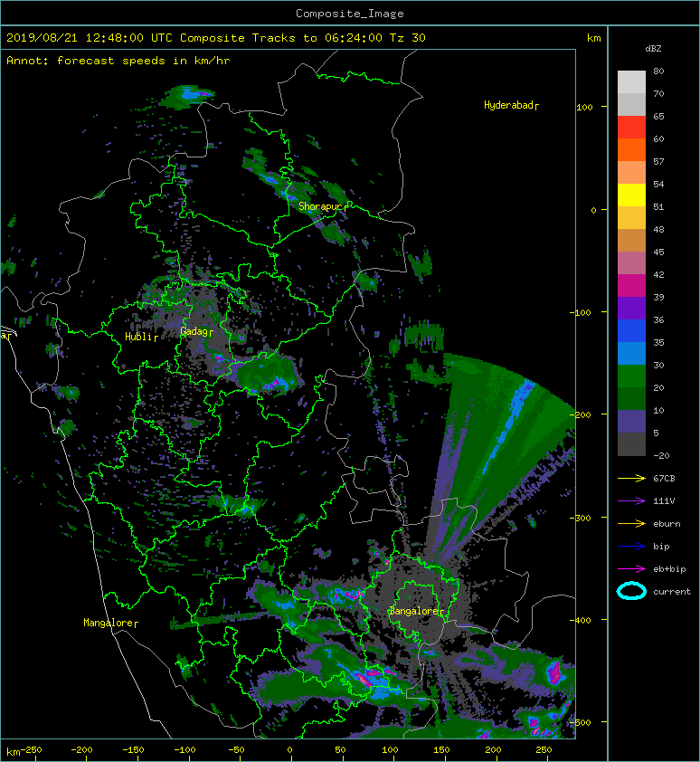Click the 67CB legend label
700x762 pixels.
tap(664, 478)
